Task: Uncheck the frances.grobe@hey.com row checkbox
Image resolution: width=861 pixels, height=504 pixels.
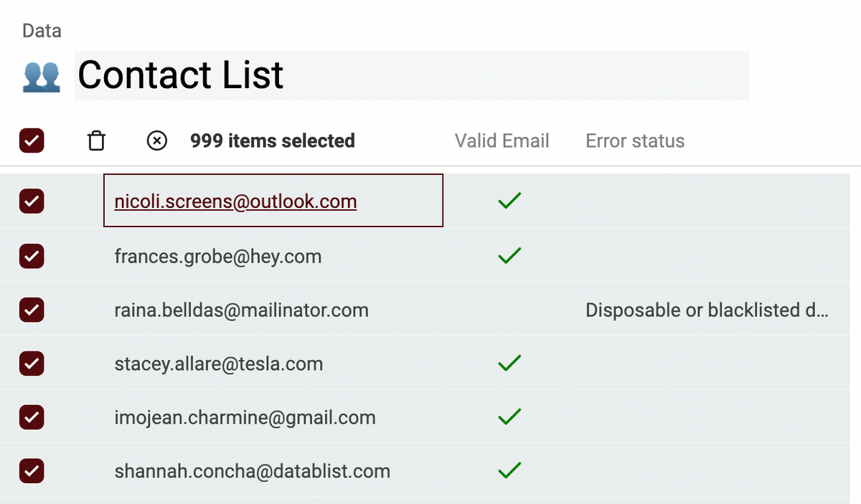Action: click(32, 255)
